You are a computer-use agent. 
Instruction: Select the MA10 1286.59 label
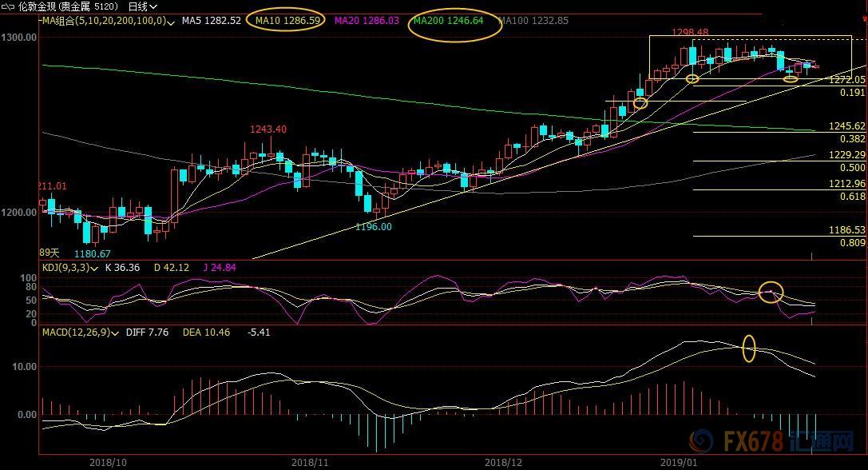tap(287, 21)
